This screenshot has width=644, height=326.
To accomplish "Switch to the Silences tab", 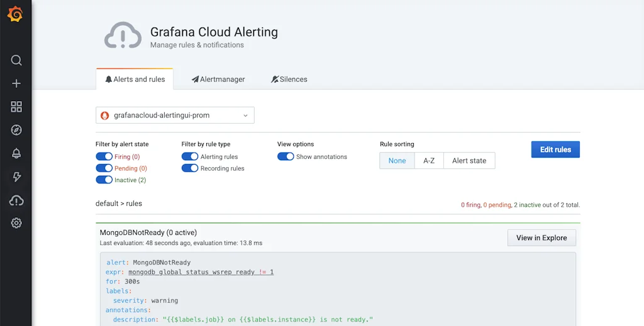I will click(289, 79).
